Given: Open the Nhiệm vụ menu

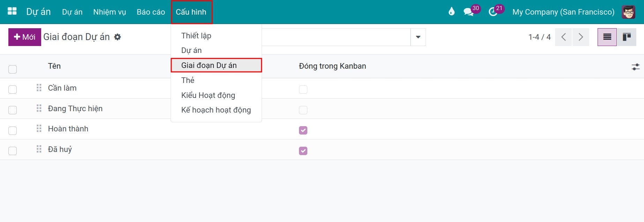Looking at the screenshot, I should [x=110, y=12].
